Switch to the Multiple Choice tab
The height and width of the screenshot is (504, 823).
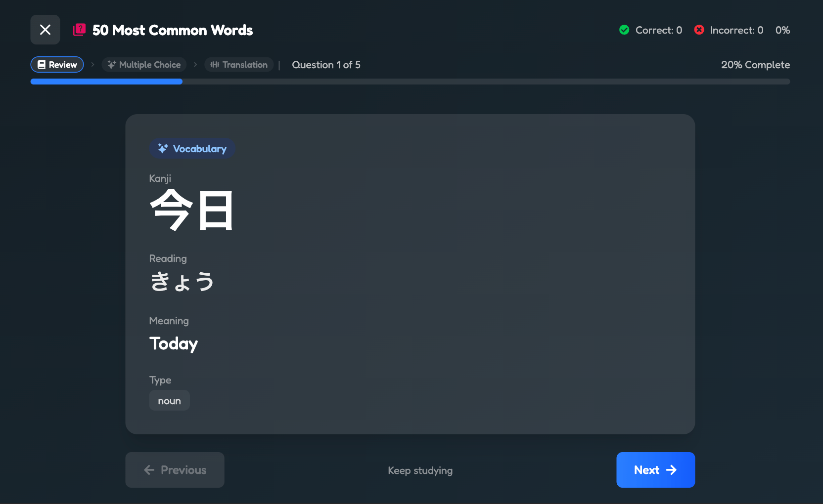144,64
